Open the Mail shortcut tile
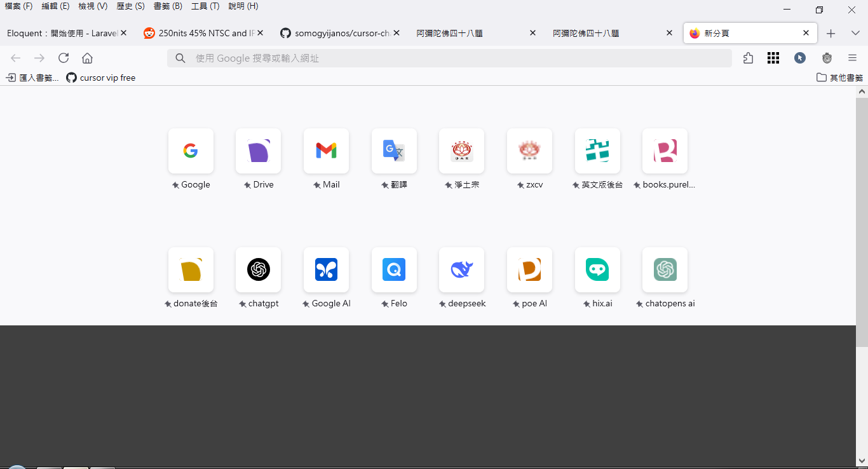Image resolution: width=868 pixels, height=469 pixels. [x=326, y=151]
